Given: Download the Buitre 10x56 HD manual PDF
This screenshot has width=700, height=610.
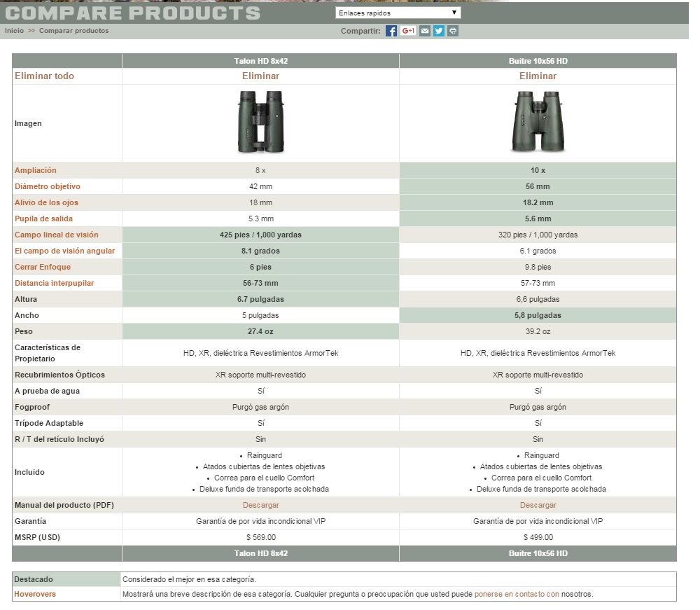Looking at the screenshot, I should 538,505.
